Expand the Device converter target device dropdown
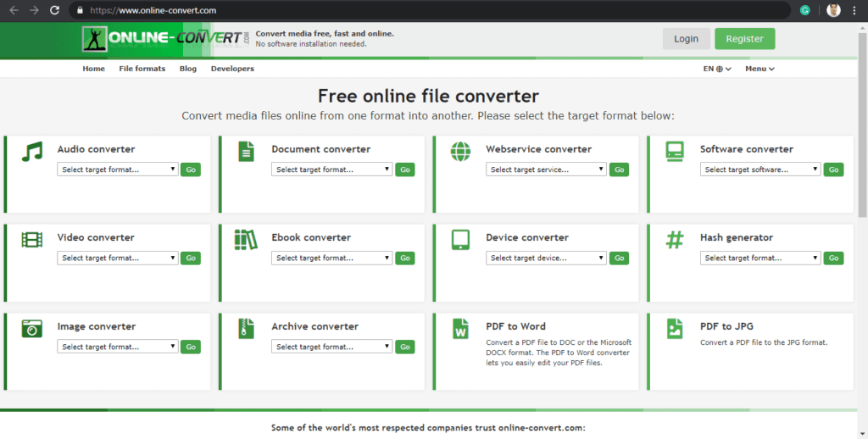 click(547, 258)
